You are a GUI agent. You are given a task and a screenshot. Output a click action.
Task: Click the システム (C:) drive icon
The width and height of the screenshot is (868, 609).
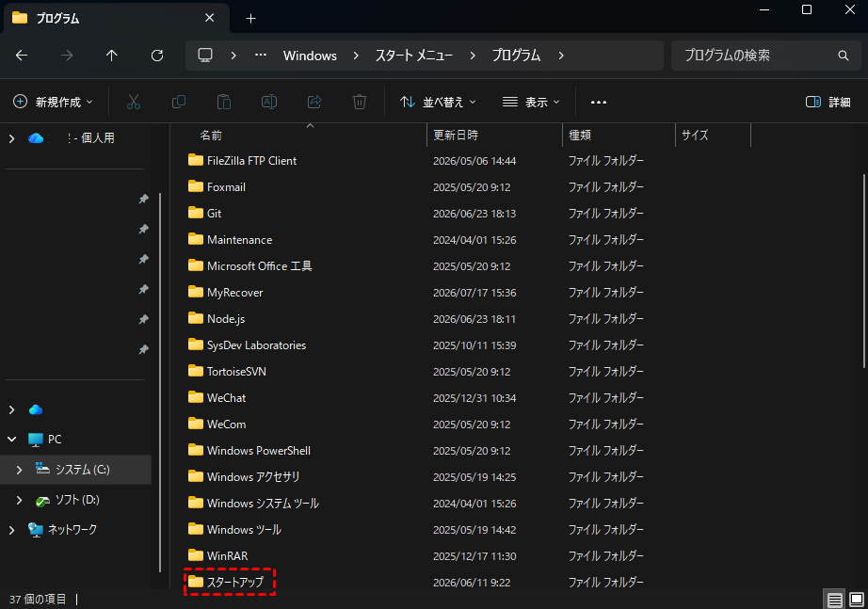(42, 469)
